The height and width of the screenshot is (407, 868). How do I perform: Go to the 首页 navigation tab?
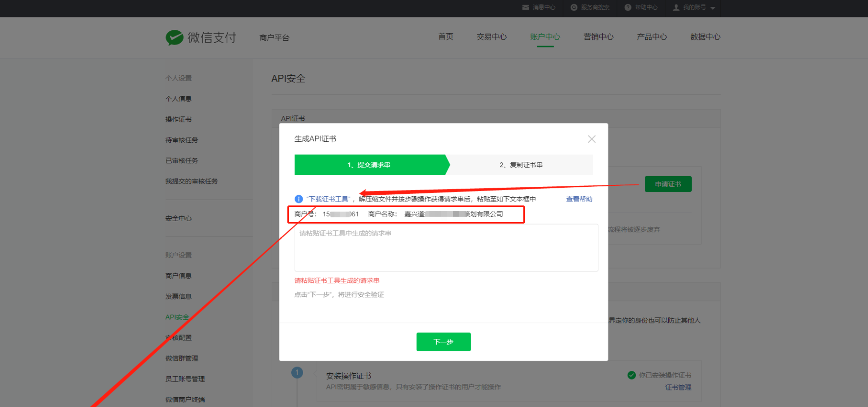click(x=446, y=37)
